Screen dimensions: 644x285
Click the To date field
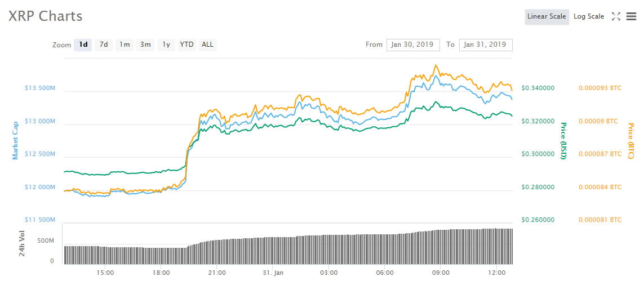pyautogui.click(x=486, y=44)
